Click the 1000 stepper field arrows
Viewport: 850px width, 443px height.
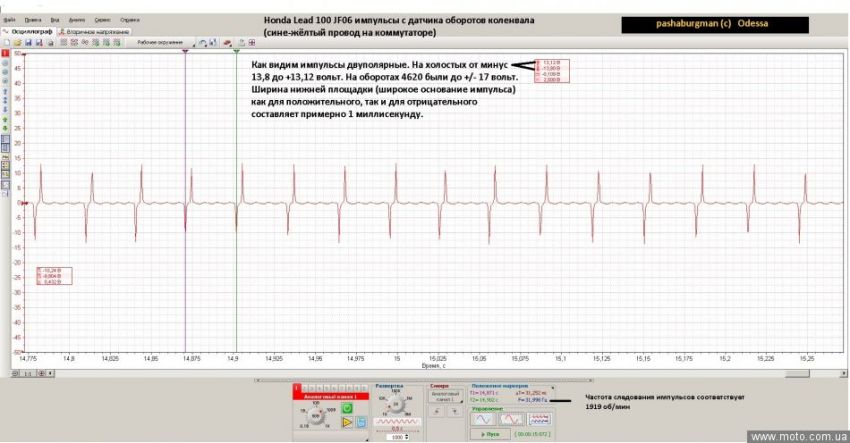(x=407, y=437)
